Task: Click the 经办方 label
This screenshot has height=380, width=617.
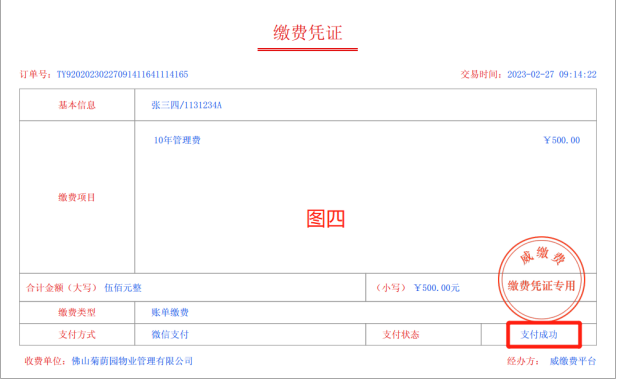Action: (523, 361)
